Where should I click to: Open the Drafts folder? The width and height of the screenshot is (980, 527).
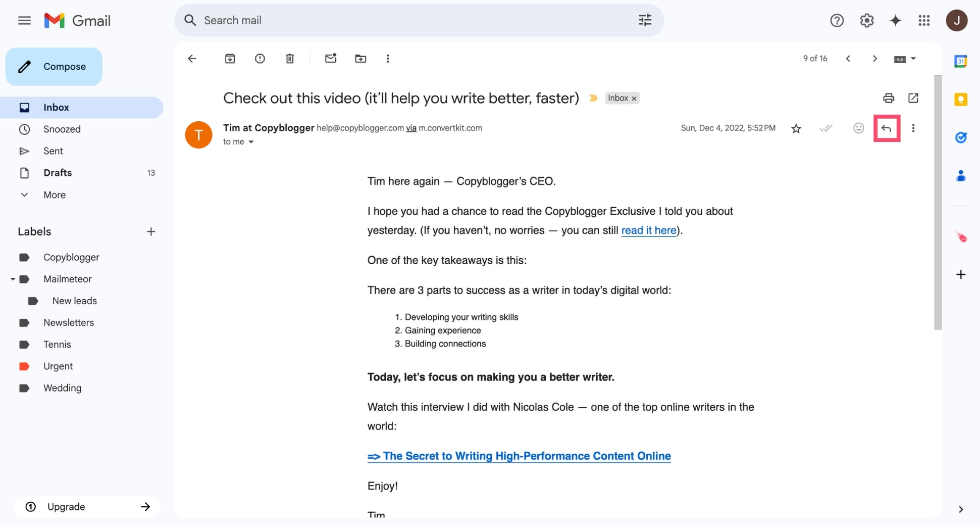[x=82, y=173]
